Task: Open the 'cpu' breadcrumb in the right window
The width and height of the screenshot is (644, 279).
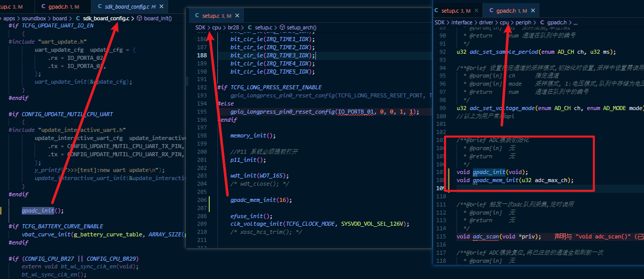Action: tap(504, 22)
